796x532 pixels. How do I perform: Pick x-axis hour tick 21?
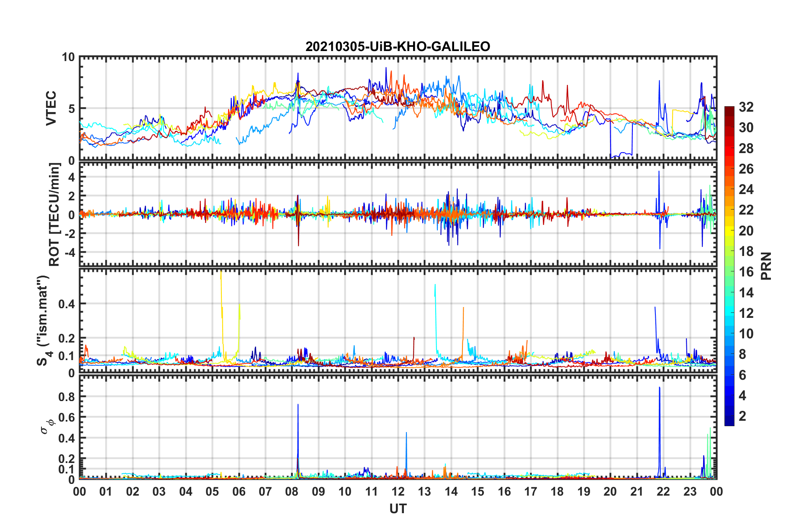637,491
